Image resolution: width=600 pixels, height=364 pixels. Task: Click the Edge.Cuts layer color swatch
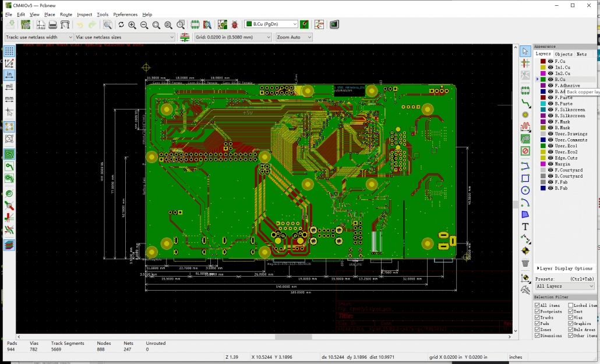[543, 158]
